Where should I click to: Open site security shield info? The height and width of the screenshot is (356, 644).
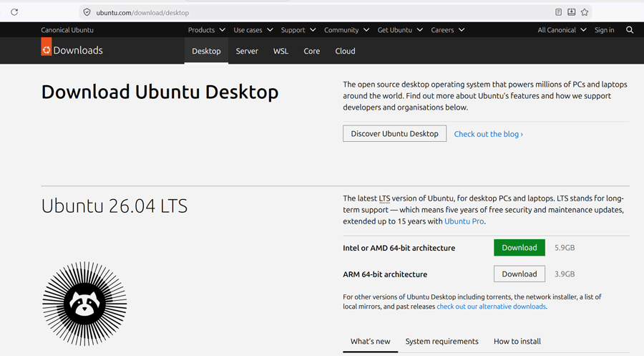coord(87,12)
